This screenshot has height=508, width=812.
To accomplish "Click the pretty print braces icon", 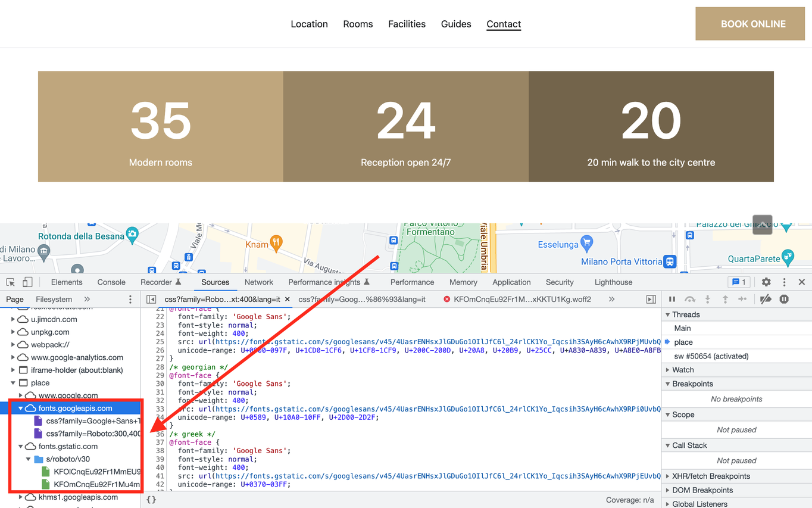I will point(151,500).
